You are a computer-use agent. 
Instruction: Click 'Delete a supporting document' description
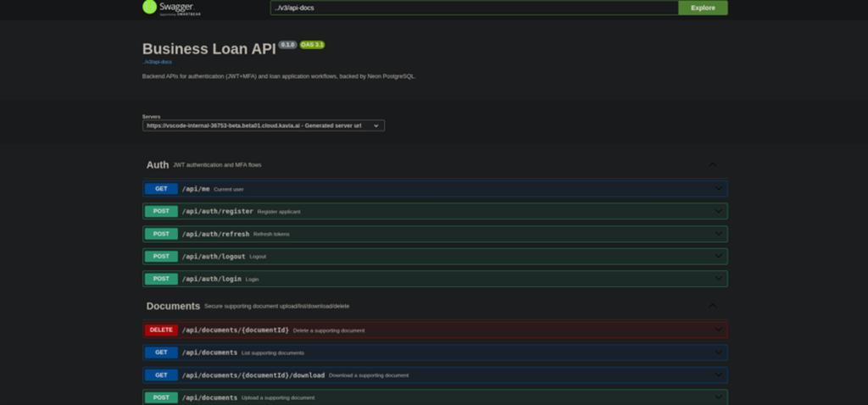[329, 330]
